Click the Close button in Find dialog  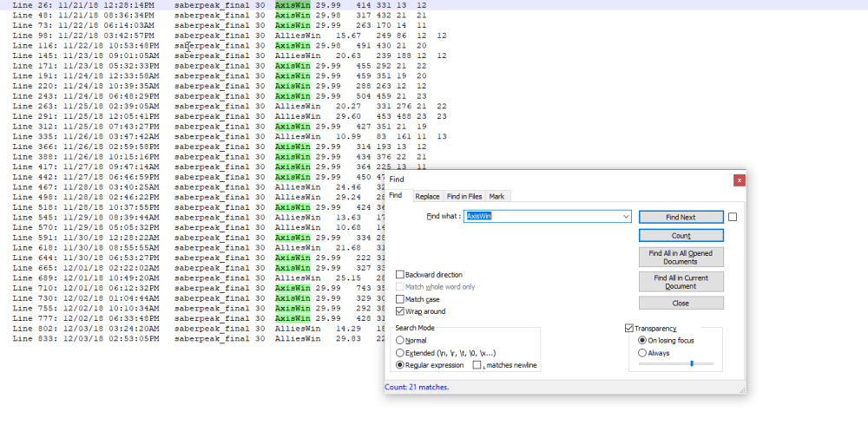(x=681, y=303)
